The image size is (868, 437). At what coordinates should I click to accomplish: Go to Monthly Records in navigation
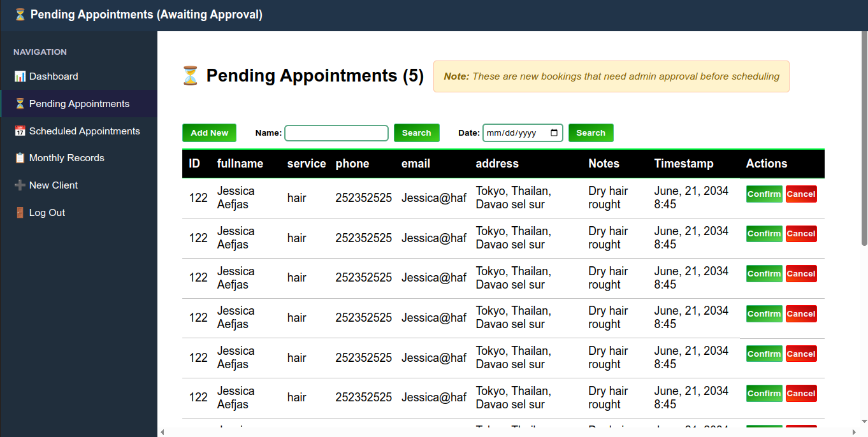tap(66, 158)
